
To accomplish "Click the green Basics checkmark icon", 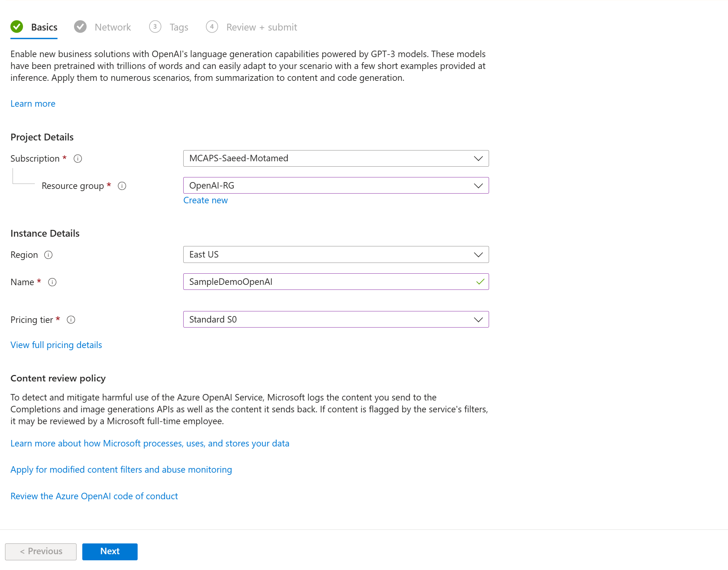I will [x=17, y=27].
